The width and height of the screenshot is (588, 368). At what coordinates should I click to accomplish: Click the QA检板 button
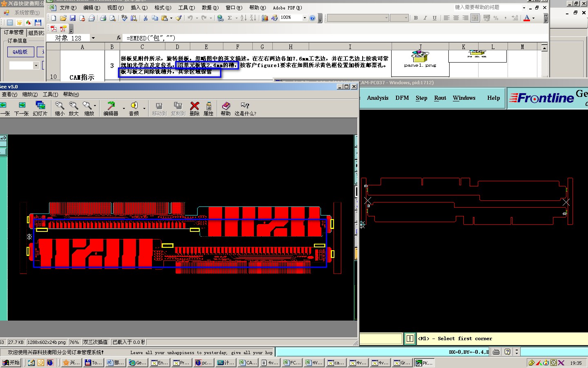tap(20, 52)
